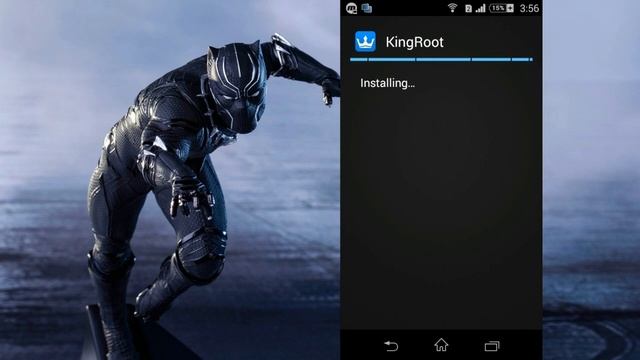Tap the overlapping windows notification icon
The height and width of the screenshot is (360, 640).
(x=367, y=8)
